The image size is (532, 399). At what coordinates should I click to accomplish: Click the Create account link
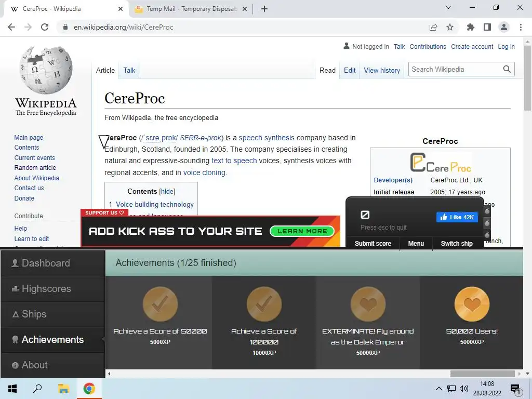point(472,46)
